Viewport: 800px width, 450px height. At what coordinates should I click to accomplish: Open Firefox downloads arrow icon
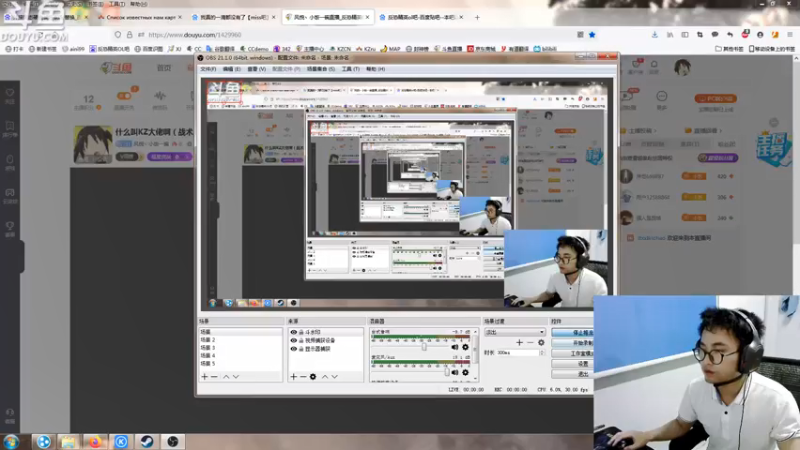(x=655, y=35)
